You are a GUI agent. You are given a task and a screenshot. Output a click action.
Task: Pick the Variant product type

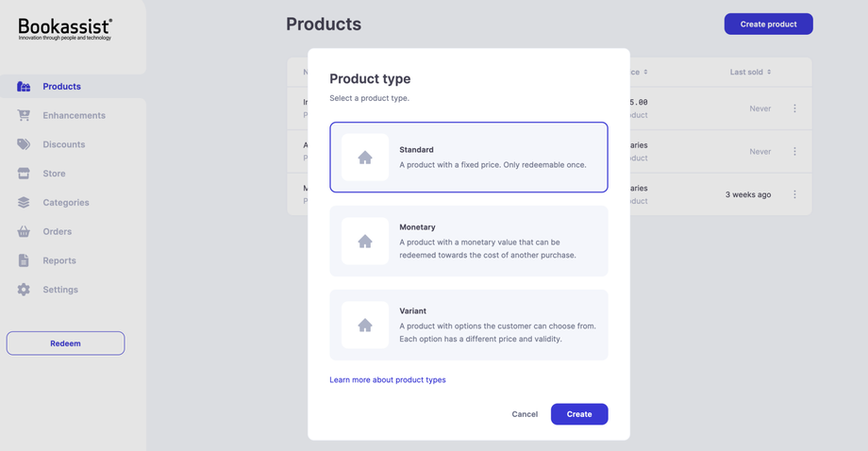(468, 326)
